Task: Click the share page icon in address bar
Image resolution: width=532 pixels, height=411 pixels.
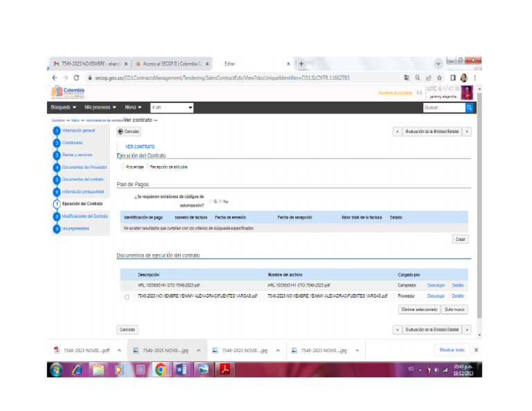Action: coord(429,77)
